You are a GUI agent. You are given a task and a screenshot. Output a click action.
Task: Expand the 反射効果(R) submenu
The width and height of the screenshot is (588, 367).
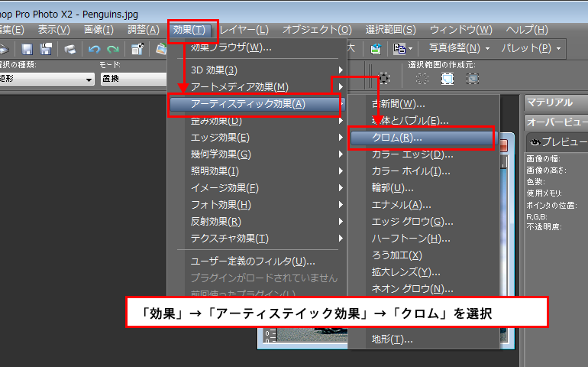coord(257,222)
